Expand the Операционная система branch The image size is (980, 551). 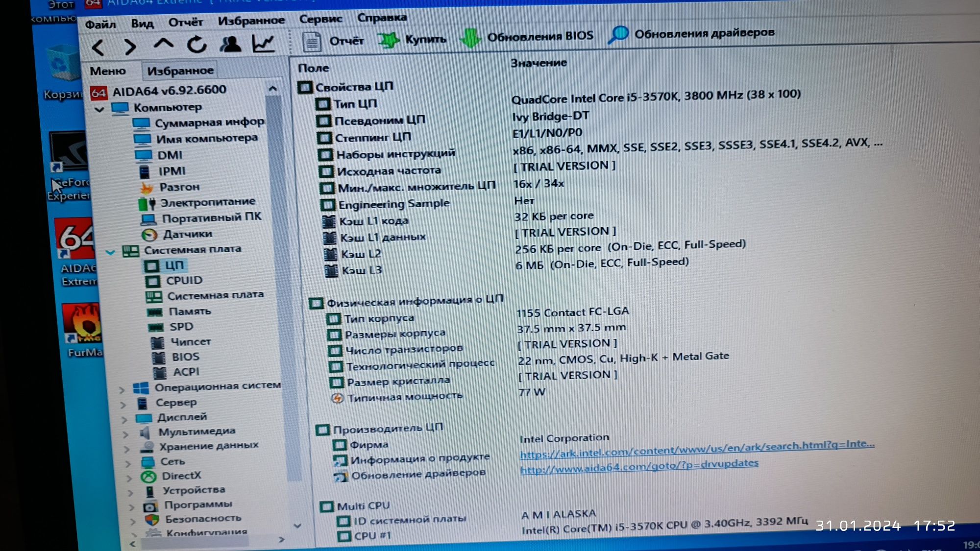(122, 390)
